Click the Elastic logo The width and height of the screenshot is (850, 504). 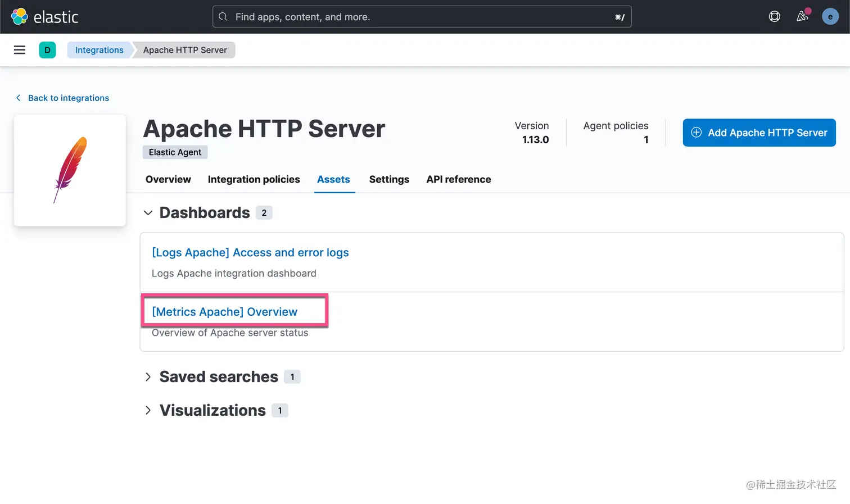pos(45,17)
